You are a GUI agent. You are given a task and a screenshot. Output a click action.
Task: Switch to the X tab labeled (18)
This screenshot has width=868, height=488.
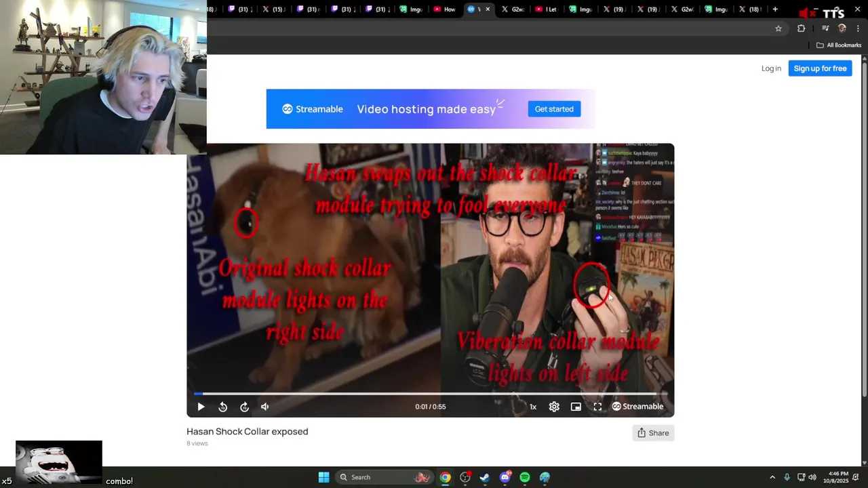750,9
